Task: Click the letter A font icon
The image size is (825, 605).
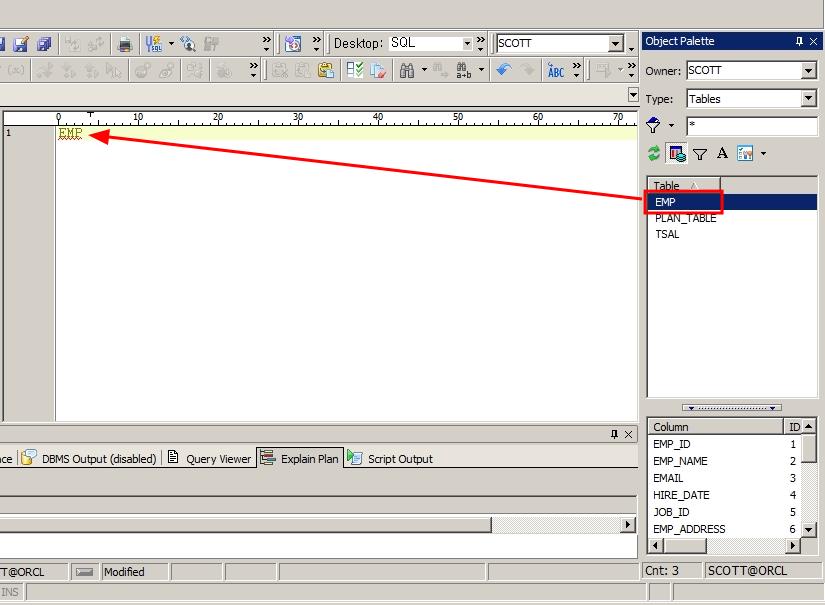Action: click(x=722, y=153)
